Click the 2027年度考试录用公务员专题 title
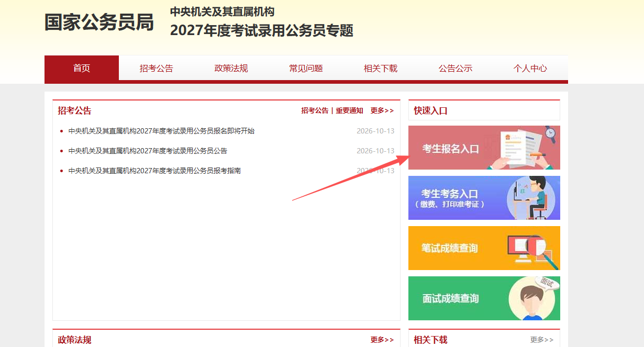Screen dimensions: 644x347 click(x=262, y=30)
